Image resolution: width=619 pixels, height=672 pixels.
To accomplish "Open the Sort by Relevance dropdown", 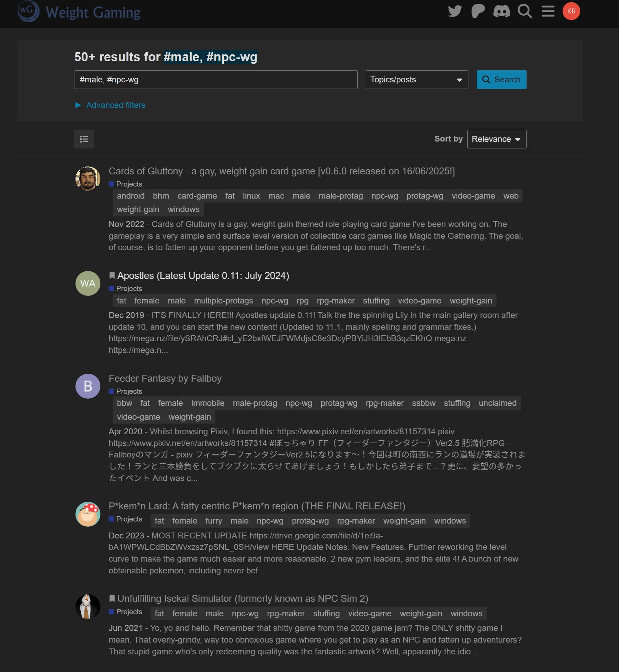I will pos(496,139).
